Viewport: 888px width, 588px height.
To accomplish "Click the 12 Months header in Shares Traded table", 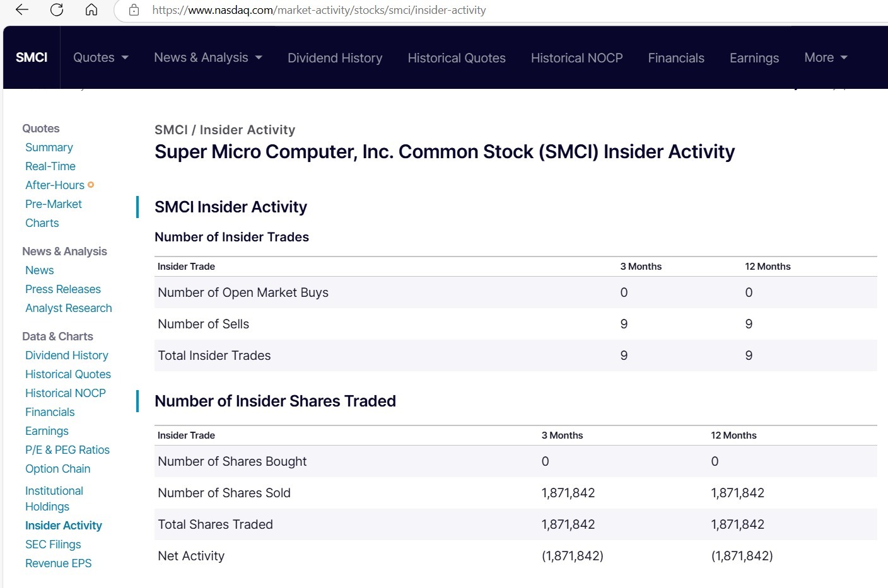I will pos(733,435).
